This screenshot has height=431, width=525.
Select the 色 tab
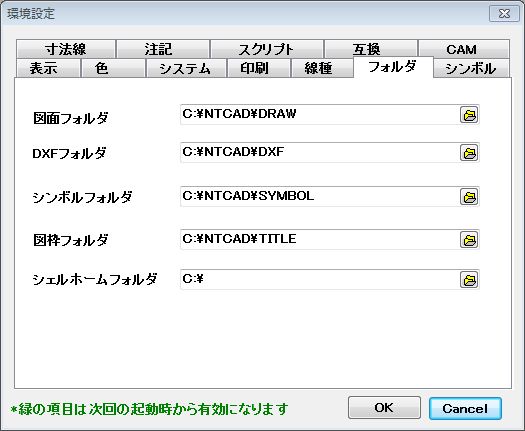(x=113, y=68)
